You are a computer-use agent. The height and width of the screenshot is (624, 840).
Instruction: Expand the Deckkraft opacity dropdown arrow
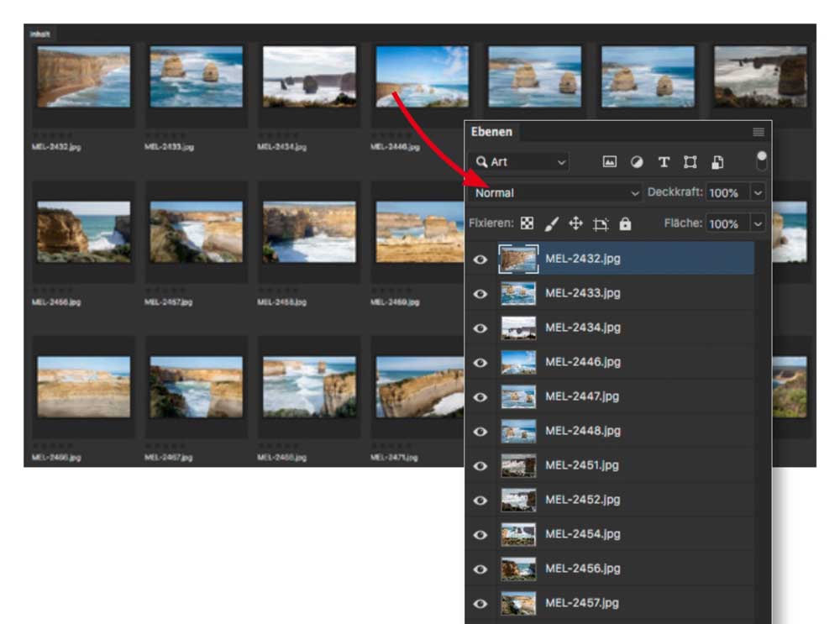[x=758, y=193]
